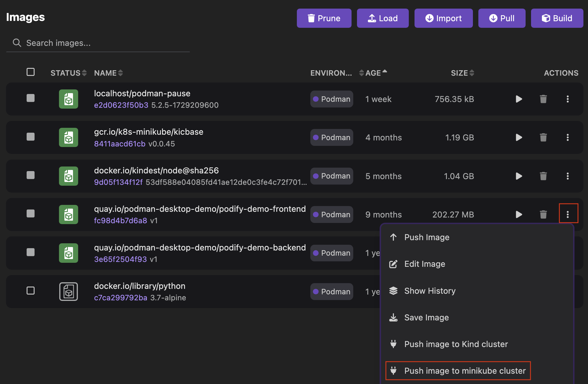Screen dimensions: 588x384
Task: Open the fc98d4b7d6a8 image ID link
Action: 121,221
